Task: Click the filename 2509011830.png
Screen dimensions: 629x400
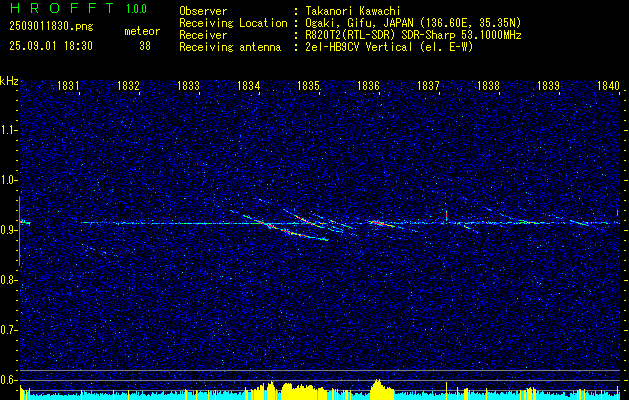Action: point(51,27)
